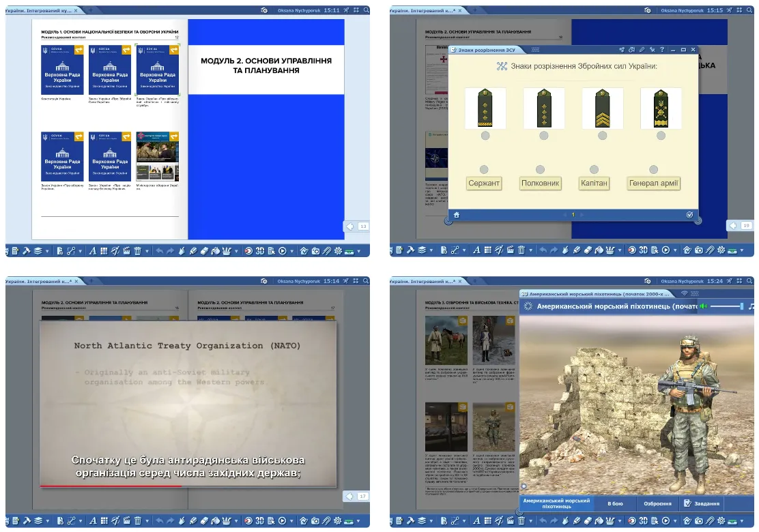Expand the play media dropdown arrow in bottom-left window toolbar
This screenshot has height=532, width=759.
click(292, 521)
